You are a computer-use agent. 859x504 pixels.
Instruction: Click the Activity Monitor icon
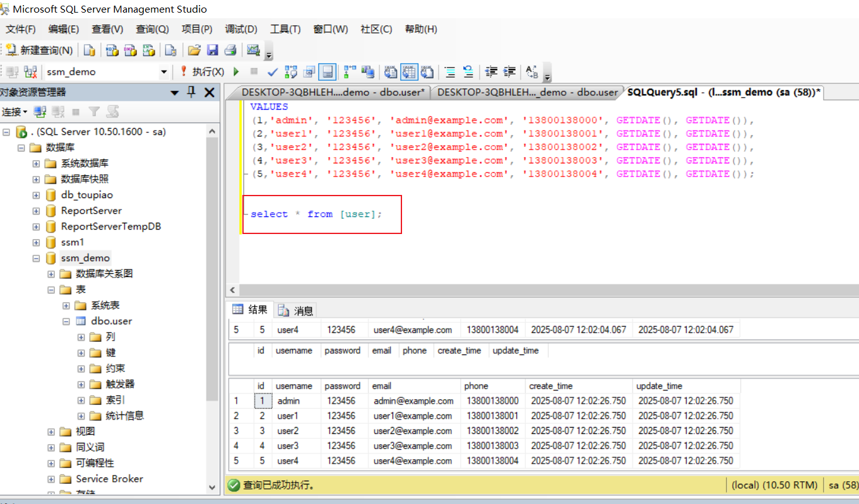pos(254,50)
